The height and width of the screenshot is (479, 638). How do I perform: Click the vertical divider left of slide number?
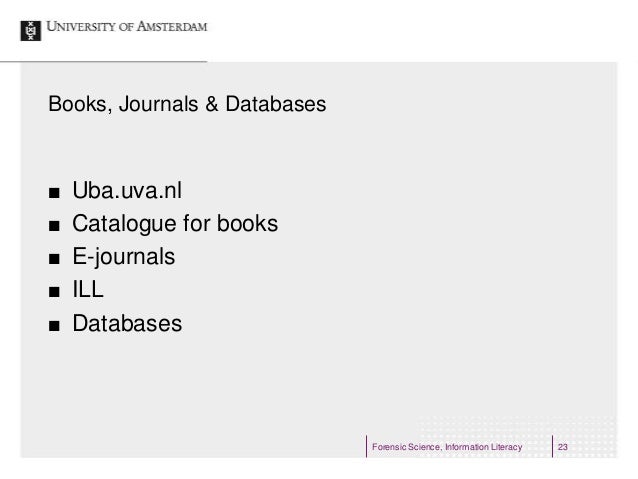click(552, 446)
